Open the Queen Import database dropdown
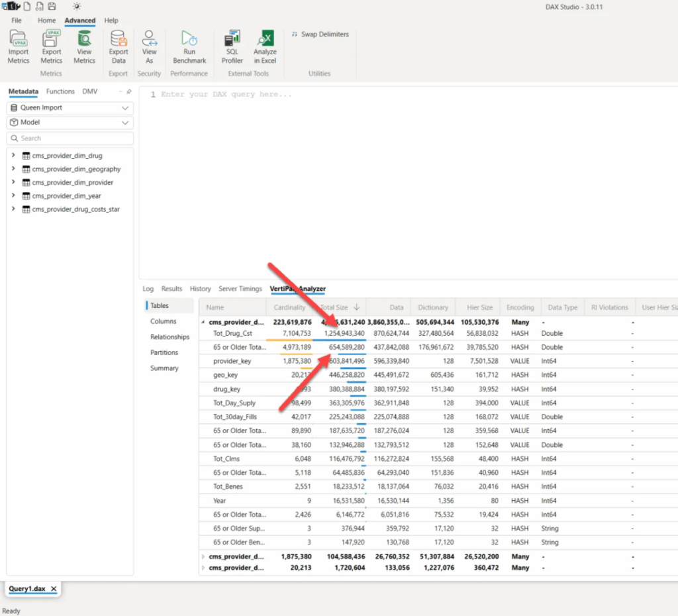The width and height of the screenshot is (678, 616). point(70,108)
